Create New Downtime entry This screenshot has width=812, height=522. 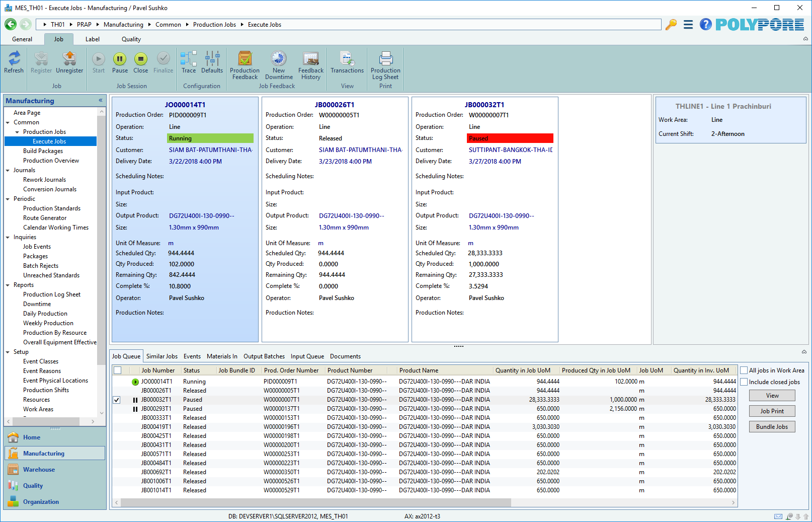coord(279,65)
